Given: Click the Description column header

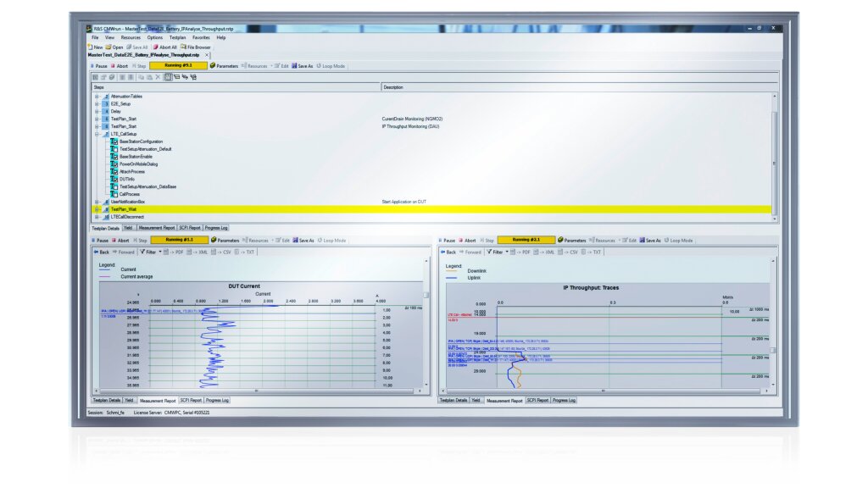Looking at the screenshot, I should tap(580, 87).
